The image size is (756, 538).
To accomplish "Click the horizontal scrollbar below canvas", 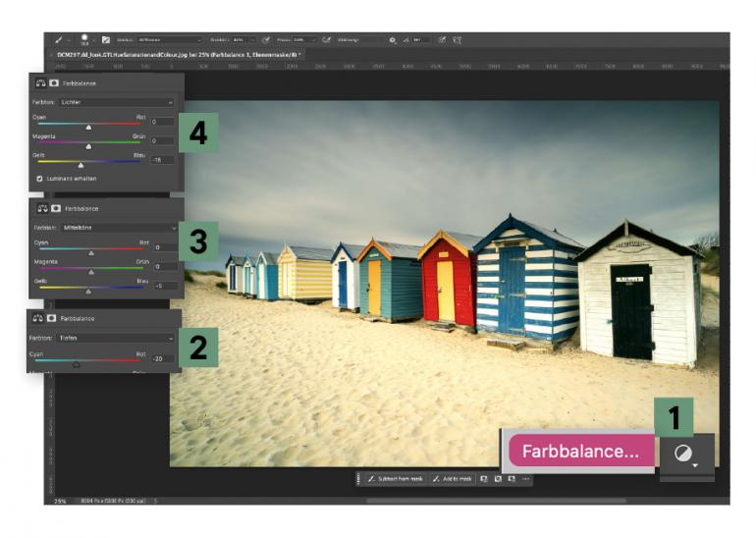I will (497, 501).
